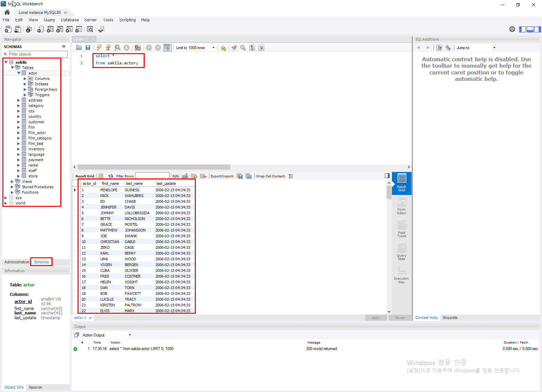Collapse the actor table node
Image resolution: width=542 pixels, height=392 pixels.
(19, 73)
